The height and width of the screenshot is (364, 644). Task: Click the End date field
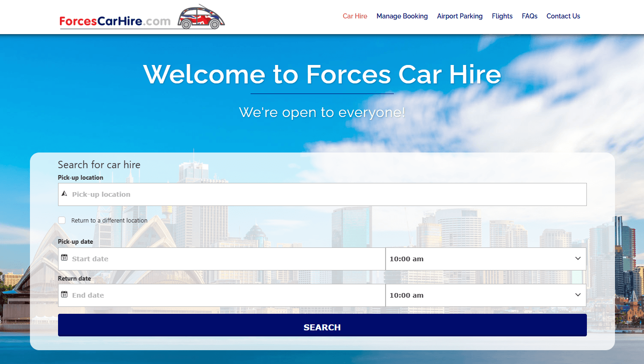[x=222, y=295]
